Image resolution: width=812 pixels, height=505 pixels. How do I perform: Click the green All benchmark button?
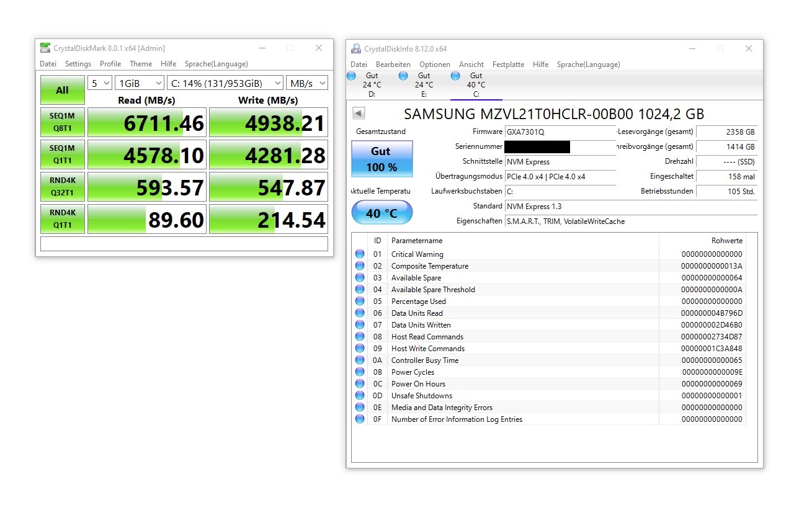point(63,90)
